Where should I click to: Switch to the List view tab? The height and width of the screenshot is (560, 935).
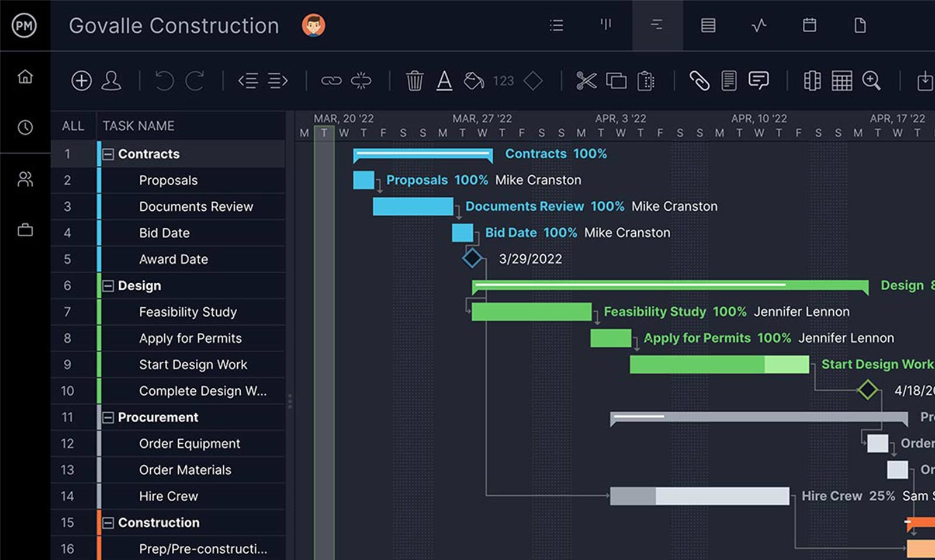pyautogui.click(x=556, y=25)
